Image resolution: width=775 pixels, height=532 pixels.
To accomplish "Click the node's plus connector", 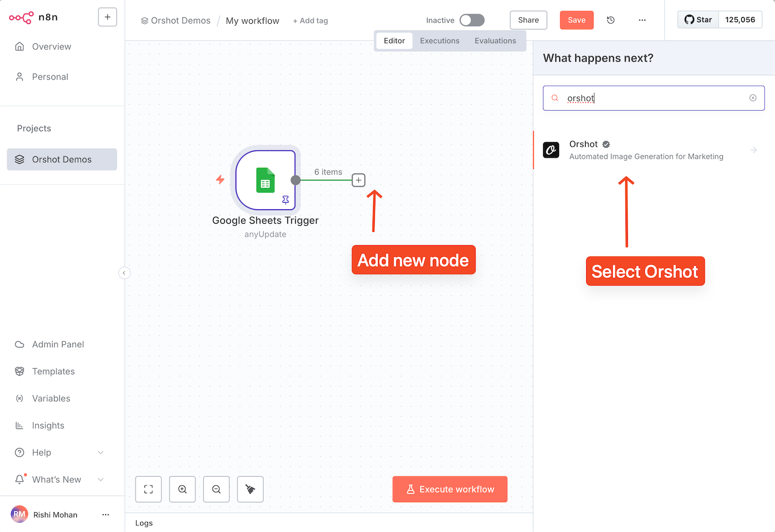I will tap(359, 180).
